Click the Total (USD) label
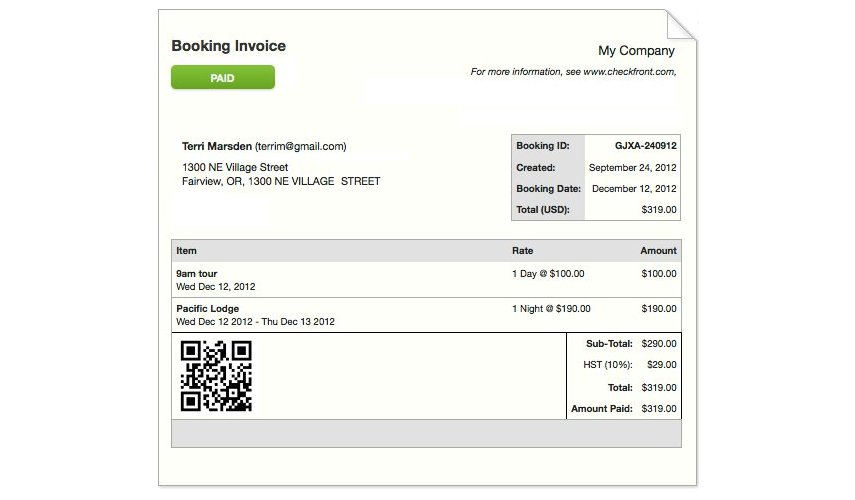Image resolution: width=855 pixels, height=500 pixels. pyautogui.click(x=543, y=209)
